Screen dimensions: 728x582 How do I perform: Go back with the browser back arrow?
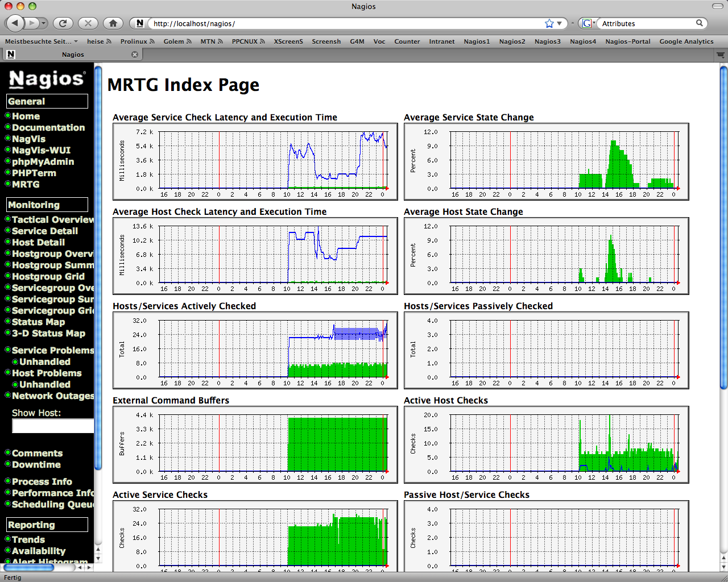coord(15,23)
